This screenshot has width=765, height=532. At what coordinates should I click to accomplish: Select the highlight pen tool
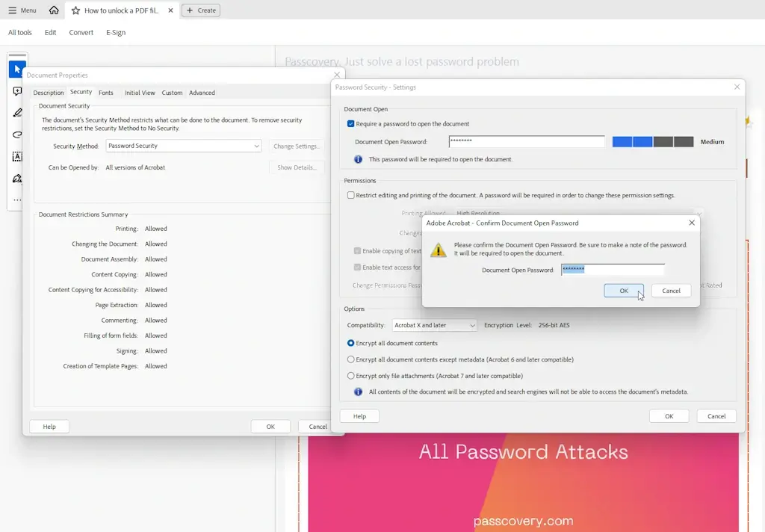(x=17, y=113)
